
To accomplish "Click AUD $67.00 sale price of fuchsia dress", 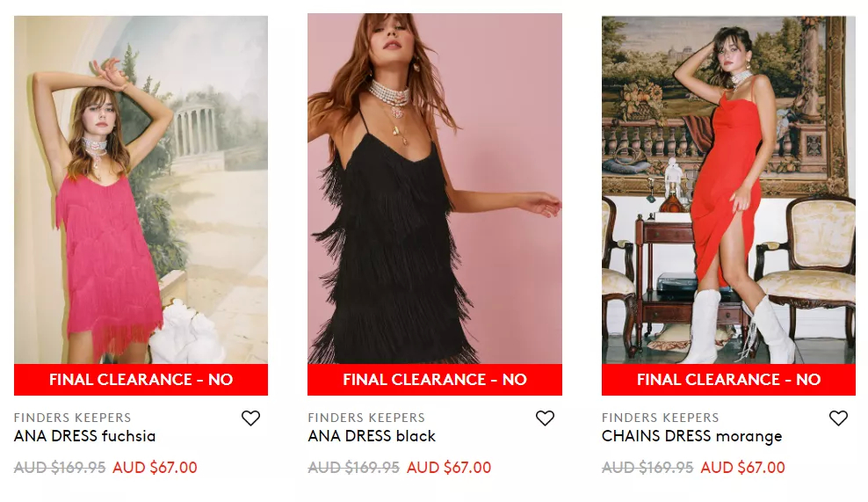I will [155, 468].
